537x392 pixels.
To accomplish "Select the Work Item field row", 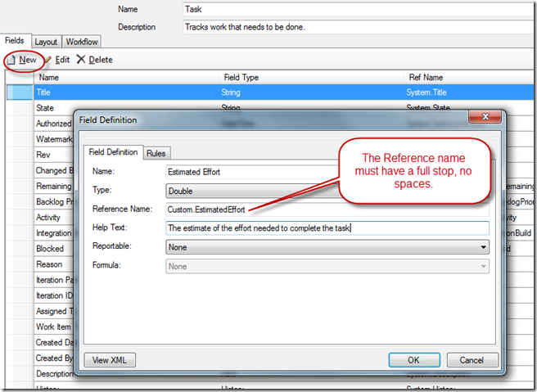I will [53, 327].
